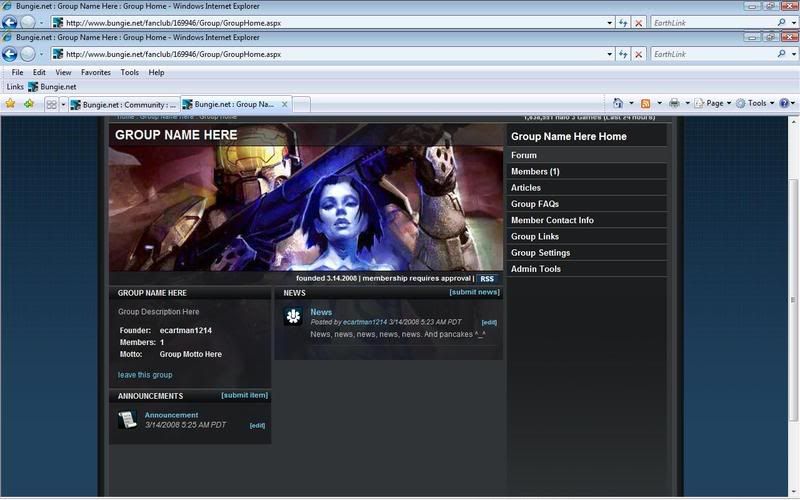800x500 pixels.
Task: Open Admin Tools in the sidebar
Action: 536,269
